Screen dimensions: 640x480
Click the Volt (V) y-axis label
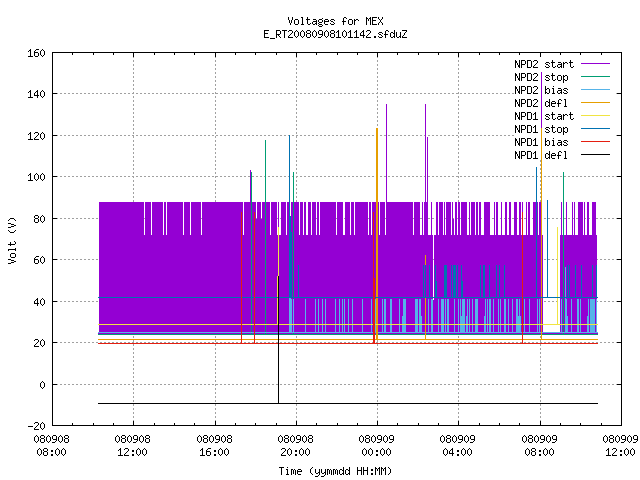pos(12,240)
